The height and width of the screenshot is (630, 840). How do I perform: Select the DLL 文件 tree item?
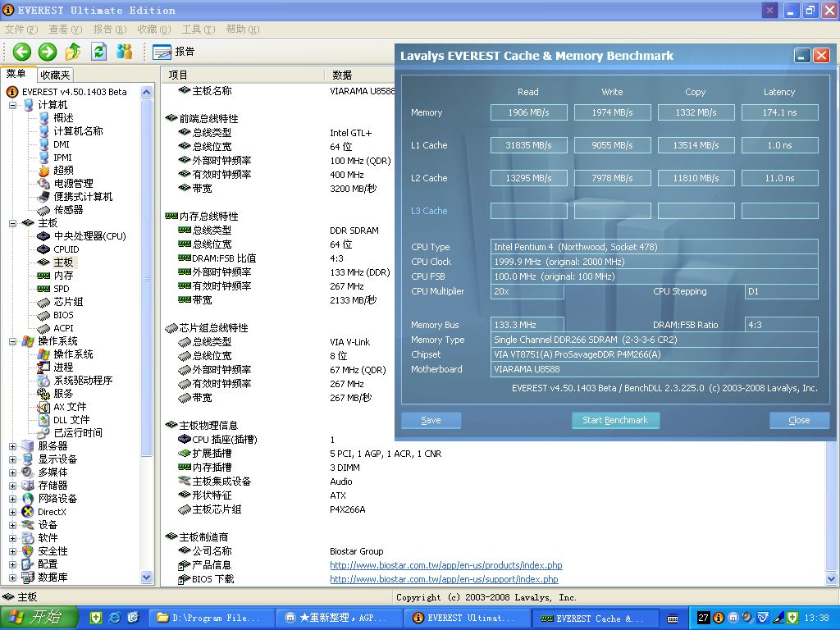[x=71, y=419]
